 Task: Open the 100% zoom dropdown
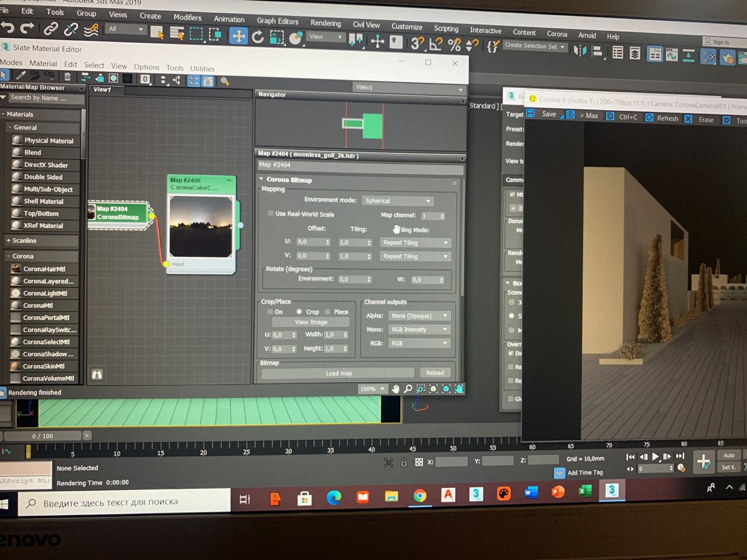pos(372,389)
